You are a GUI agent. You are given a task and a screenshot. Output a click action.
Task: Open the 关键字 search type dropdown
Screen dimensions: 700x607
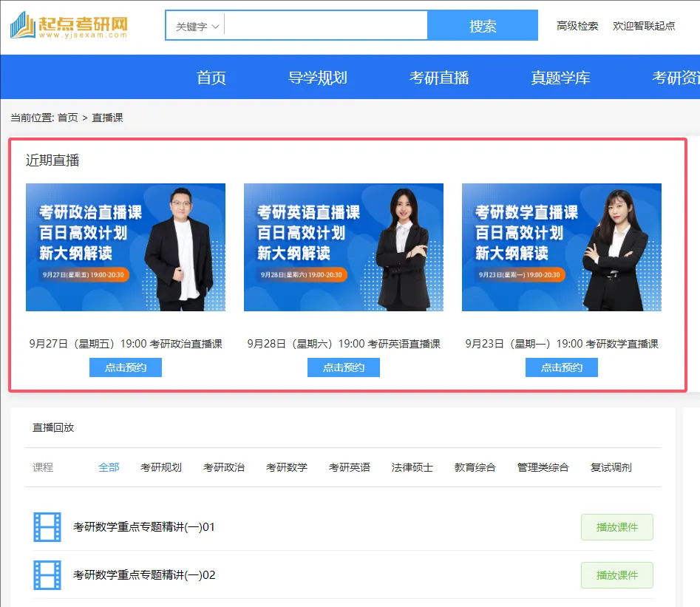click(x=197, y=27)
